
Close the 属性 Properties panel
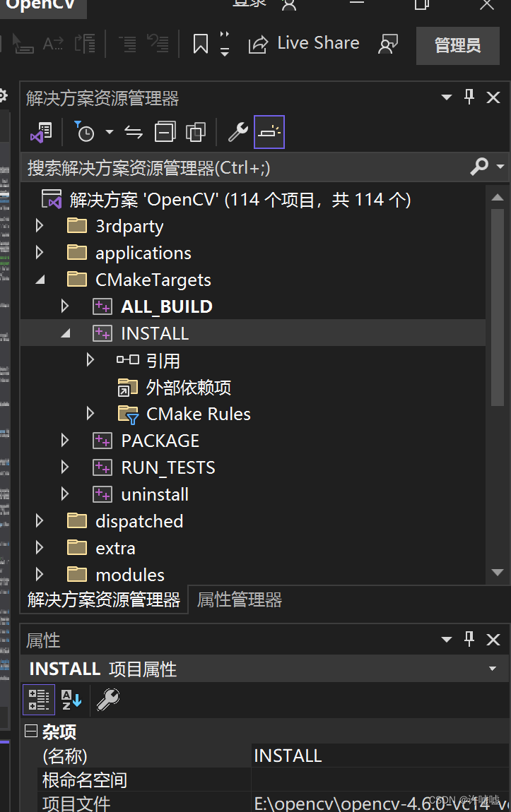coord(493,640)
